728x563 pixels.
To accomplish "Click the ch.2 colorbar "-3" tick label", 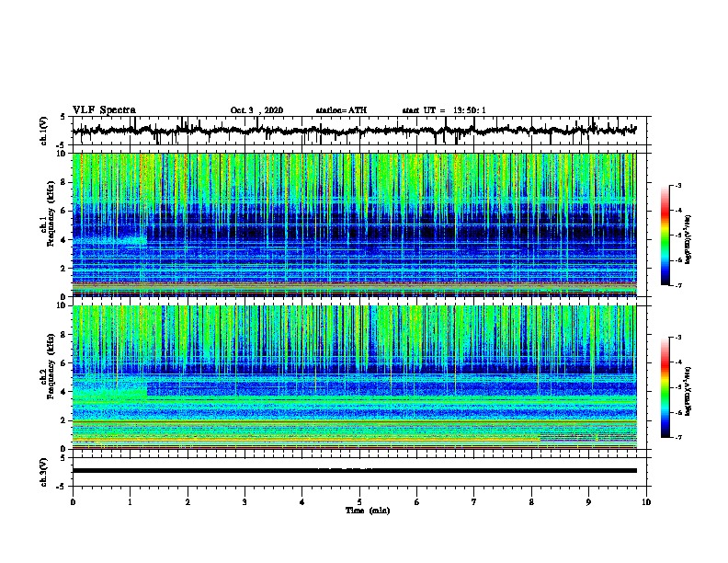I will coord(678,338).
